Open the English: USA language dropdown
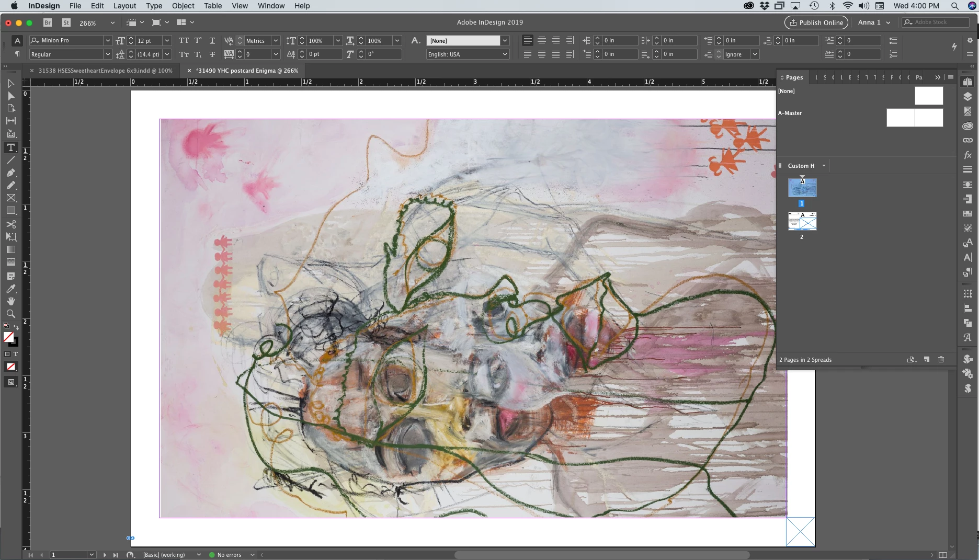The height and width of the screenshot is (560, 979). coord(505,54)
